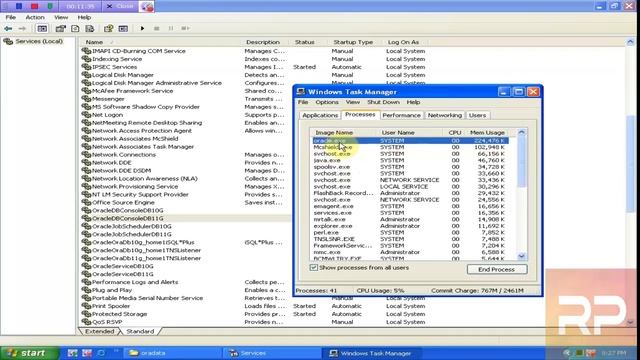The image size is (640, 360).
Task: Sort processes by CPU column
Action: pyautogui.click(x=454, y=133)
